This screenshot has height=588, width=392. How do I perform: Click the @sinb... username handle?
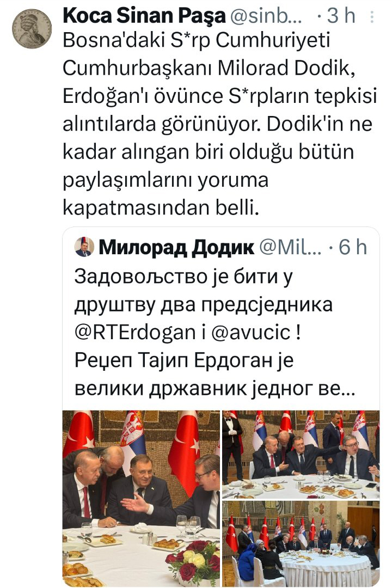tap(266, 16)
